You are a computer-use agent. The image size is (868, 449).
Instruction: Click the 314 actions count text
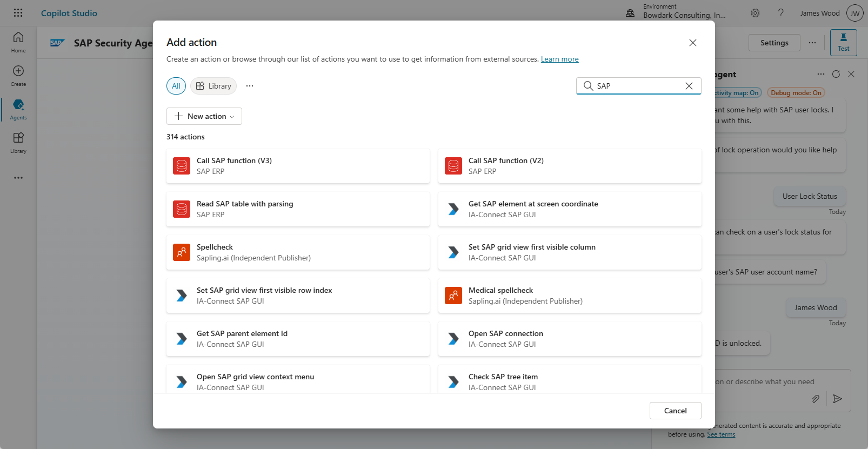pyautogui.click(x=185, y=137)
